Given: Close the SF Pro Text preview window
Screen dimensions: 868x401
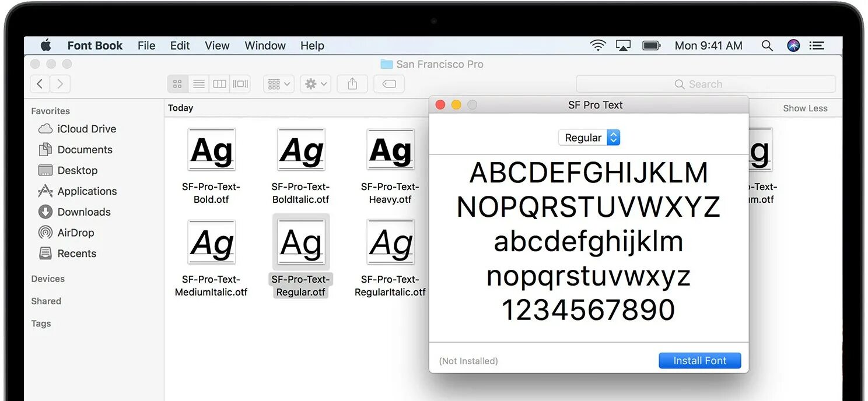Looking at the screenshot, I should 440,105.
